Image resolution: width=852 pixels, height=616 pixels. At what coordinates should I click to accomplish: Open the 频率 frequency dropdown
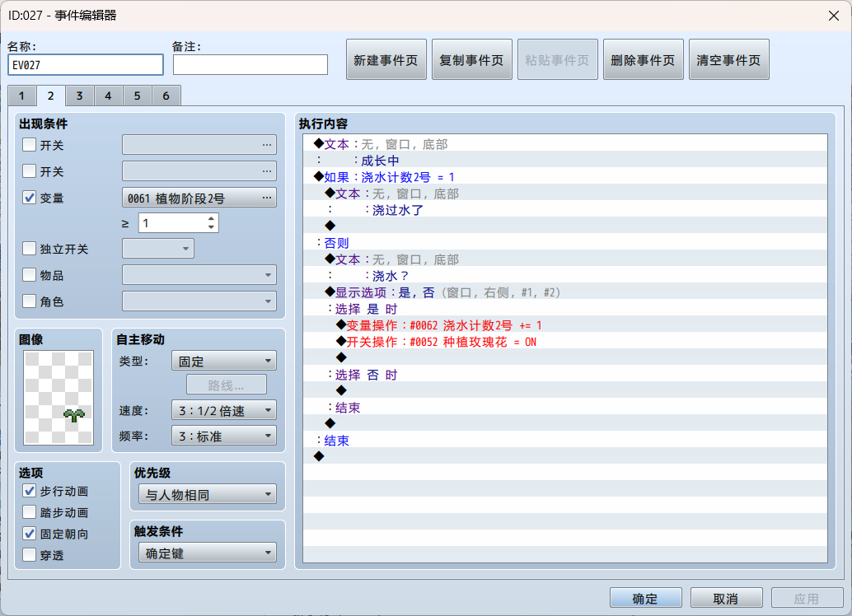tap(224, 436)
